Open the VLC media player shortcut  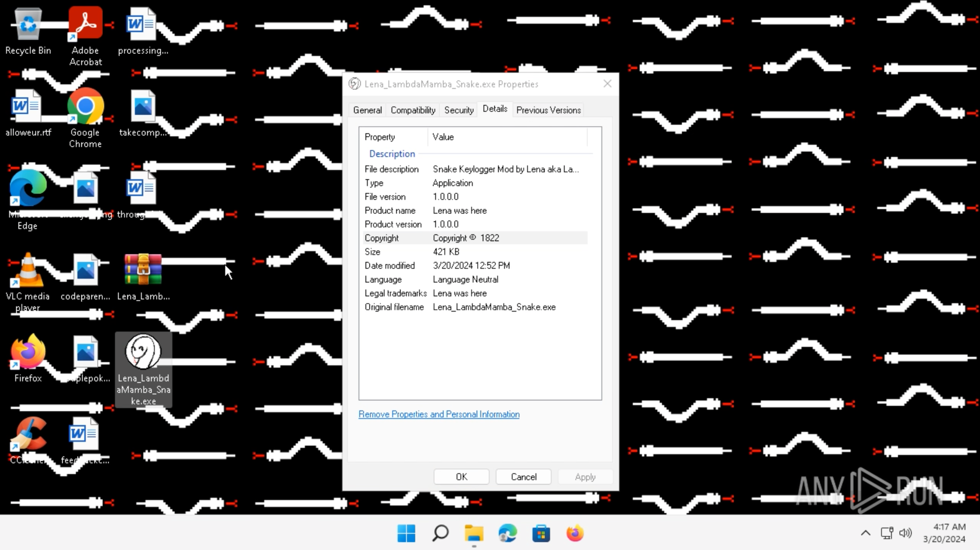pyautogui.click(x=28, y=271)
